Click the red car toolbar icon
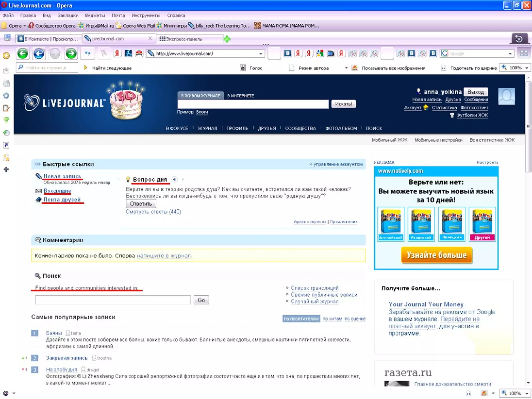Screen dimensions: 532x399 coord(139,54)
